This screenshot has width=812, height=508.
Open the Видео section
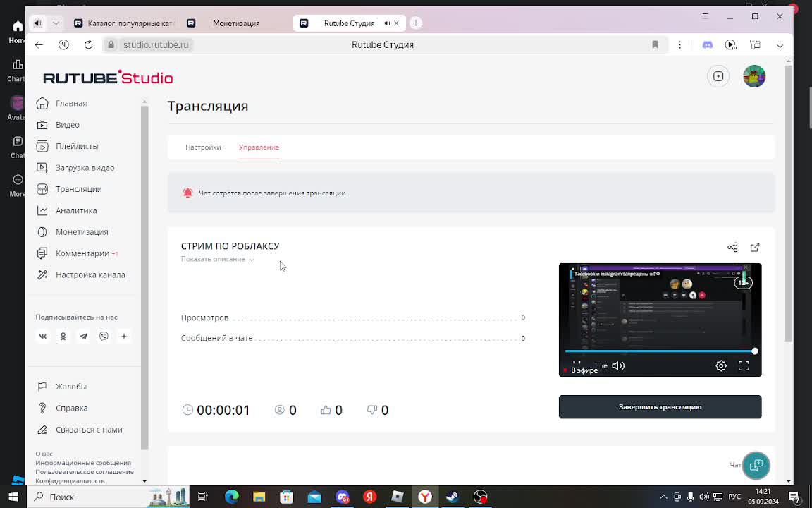pyautogui.click(x=68, y=125)
